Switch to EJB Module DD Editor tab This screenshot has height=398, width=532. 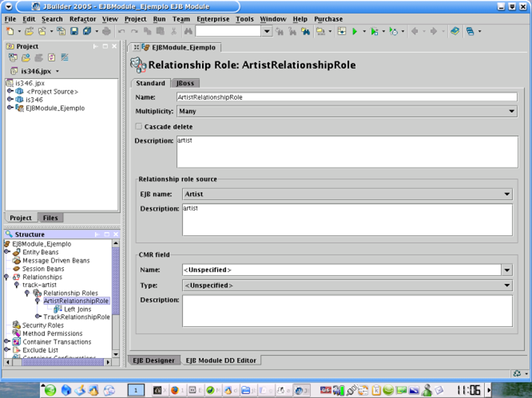[221, 360]
